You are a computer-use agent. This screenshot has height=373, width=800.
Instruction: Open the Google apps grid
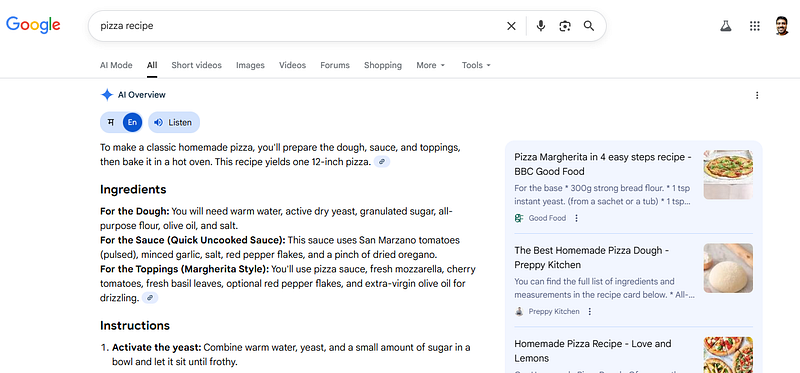(x=755, y=26)
